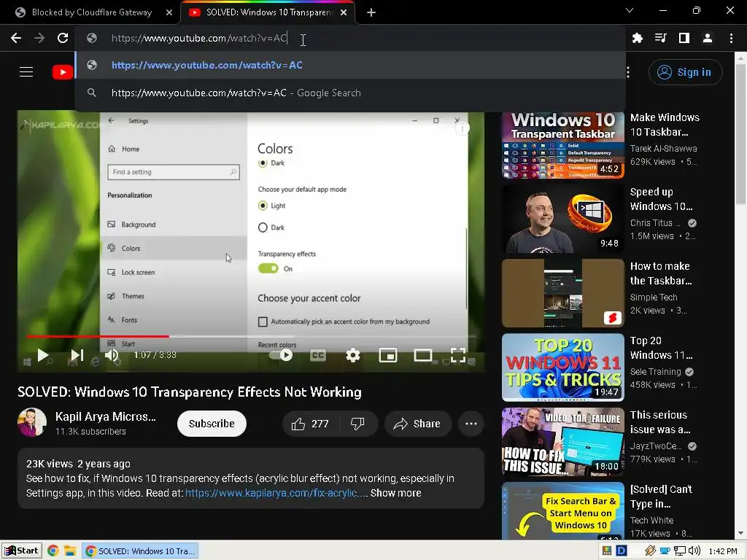The width and height of the screenshot is (747, 560).
Task: Play the video
Action: tap(43, 355)
